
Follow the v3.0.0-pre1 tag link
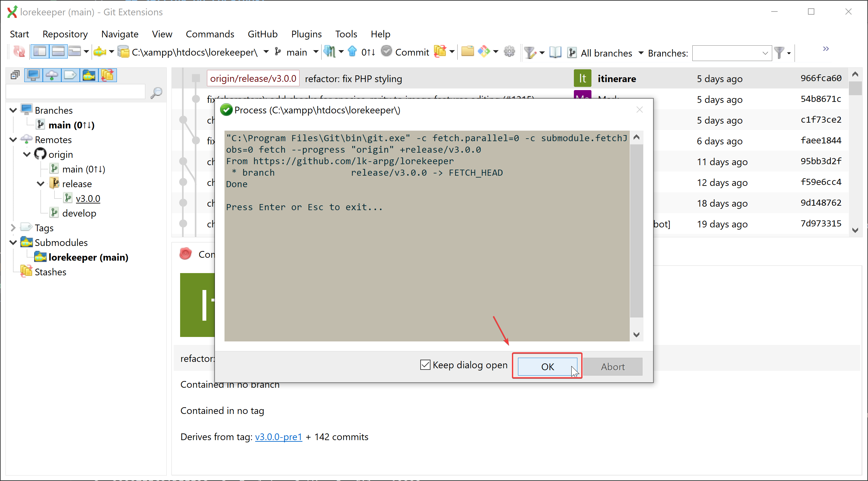point(278,437)
